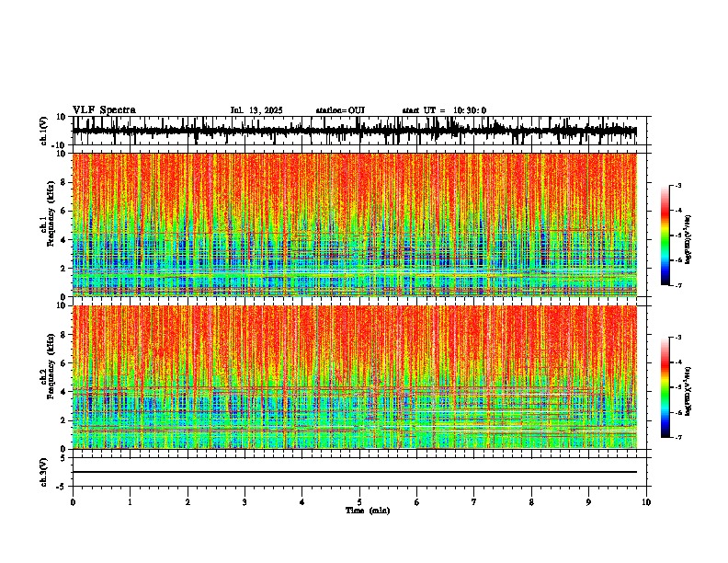Click the station label in the header
This screenshot has width=728, height=563.
pyautogui.click(x=340, y=110)
